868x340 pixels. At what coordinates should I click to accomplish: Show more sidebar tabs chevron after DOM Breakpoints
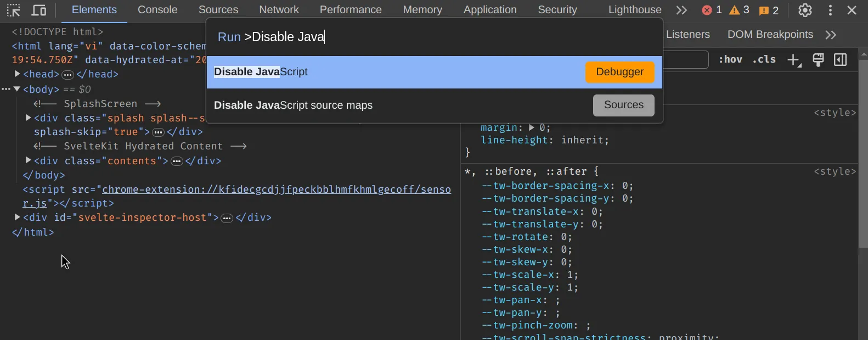click(831, 35)
